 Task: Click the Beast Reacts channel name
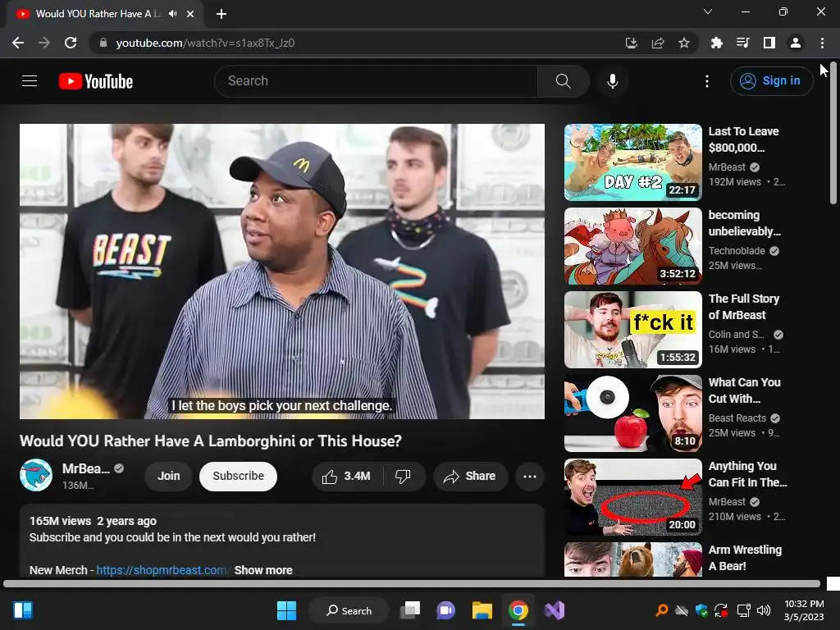click(737, 418)
